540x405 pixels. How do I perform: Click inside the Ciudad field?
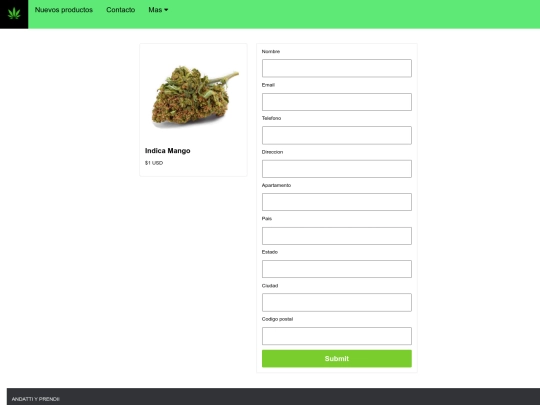(x=336, y=302)
